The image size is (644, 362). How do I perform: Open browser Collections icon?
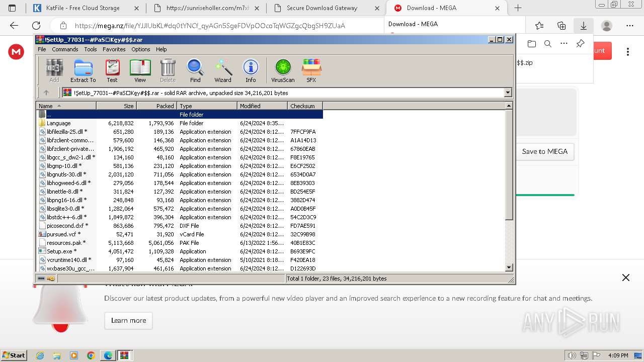click(561, 26)
